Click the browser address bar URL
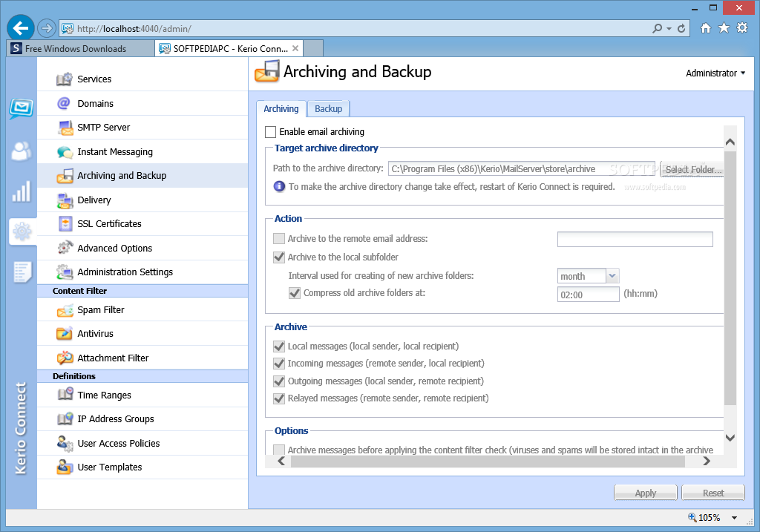760x532 pixels. pyautogui.click(x=135, y=29)
